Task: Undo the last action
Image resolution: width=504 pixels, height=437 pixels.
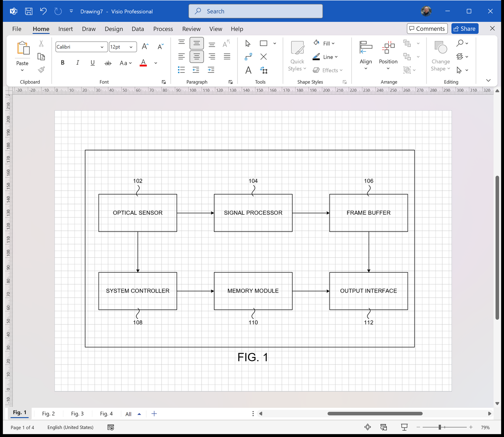Action: [43, 11]
